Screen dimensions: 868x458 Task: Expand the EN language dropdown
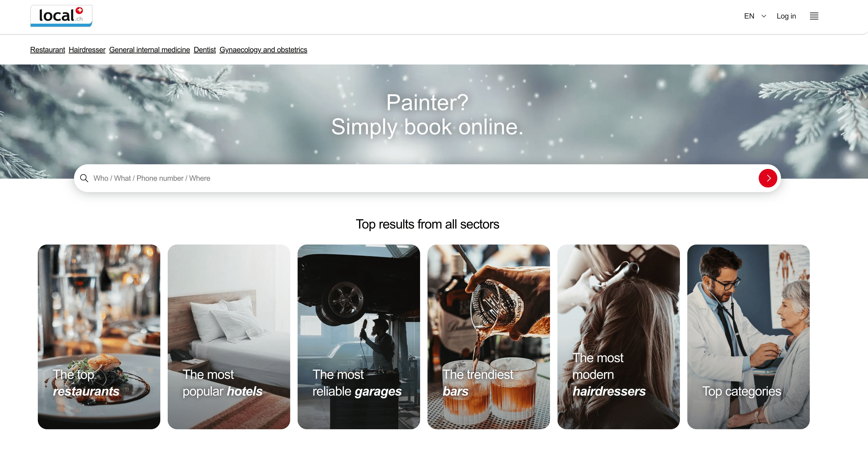(755, 16)
